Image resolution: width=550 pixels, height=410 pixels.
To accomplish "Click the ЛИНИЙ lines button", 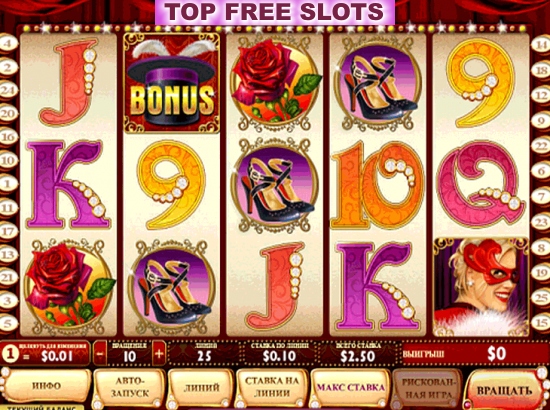I will pyautogui.click(x=201, y=388).
